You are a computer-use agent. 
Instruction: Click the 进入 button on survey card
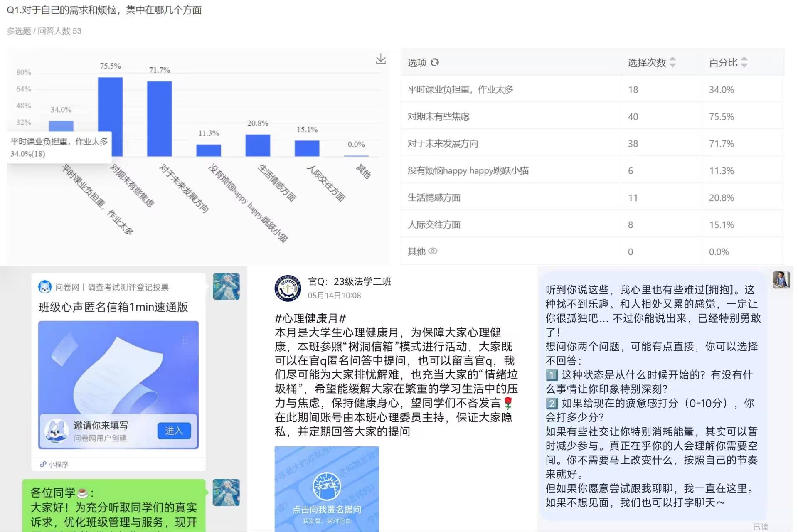tap(174, 431)
